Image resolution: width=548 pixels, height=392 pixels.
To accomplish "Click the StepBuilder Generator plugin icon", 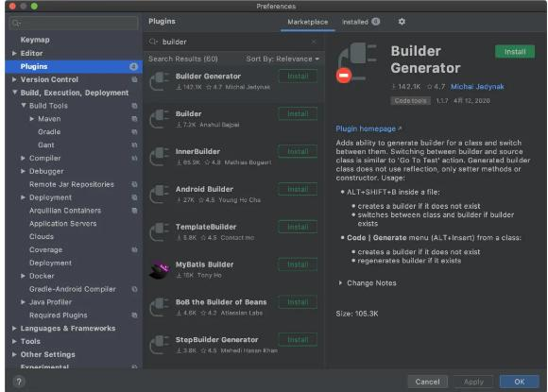I will (159, 345).
